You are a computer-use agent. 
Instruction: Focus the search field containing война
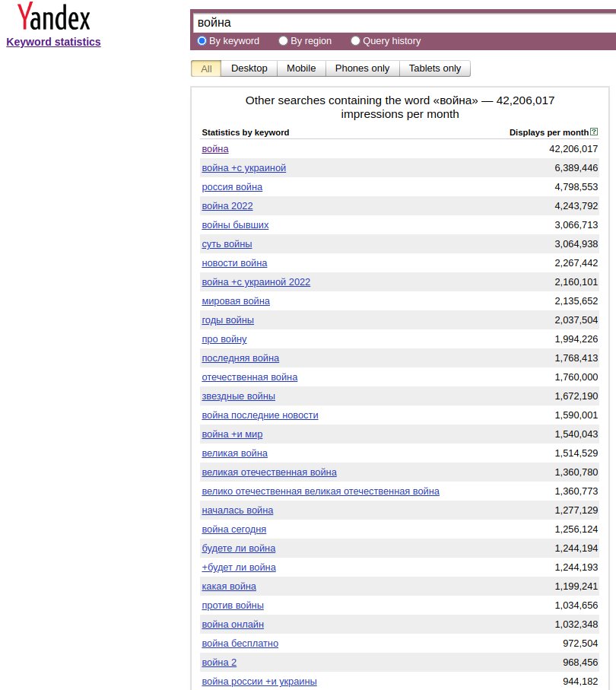404,23
